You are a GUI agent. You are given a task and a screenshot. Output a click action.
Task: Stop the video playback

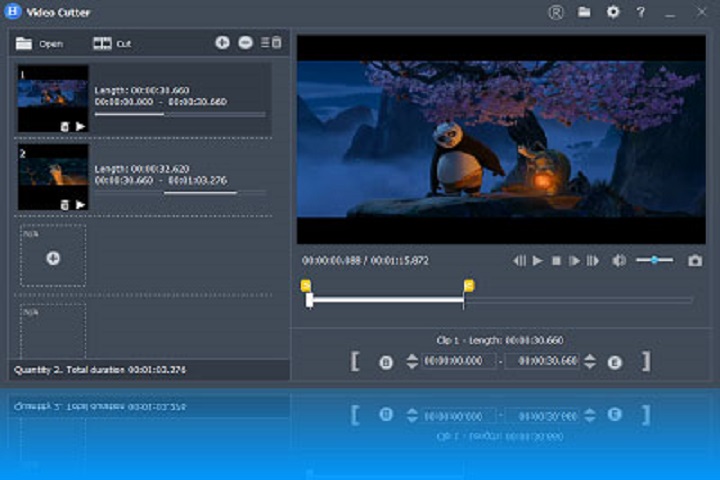[556, 260]
